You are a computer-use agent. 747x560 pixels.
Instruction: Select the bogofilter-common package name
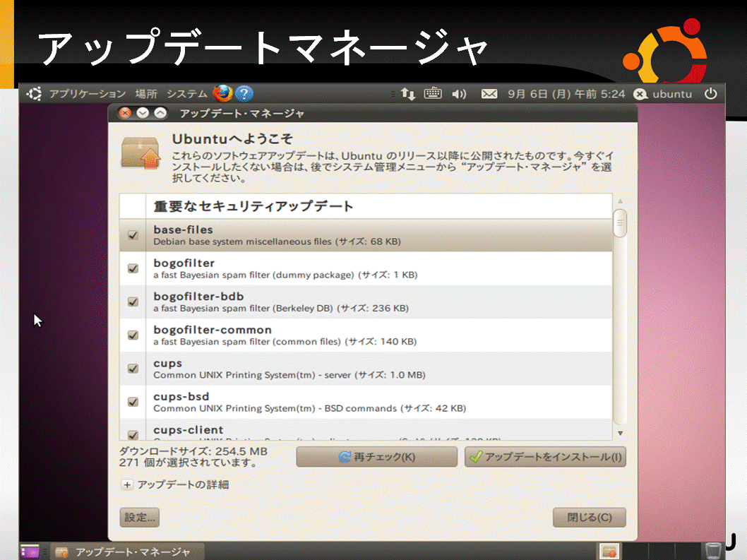(213, 330)
